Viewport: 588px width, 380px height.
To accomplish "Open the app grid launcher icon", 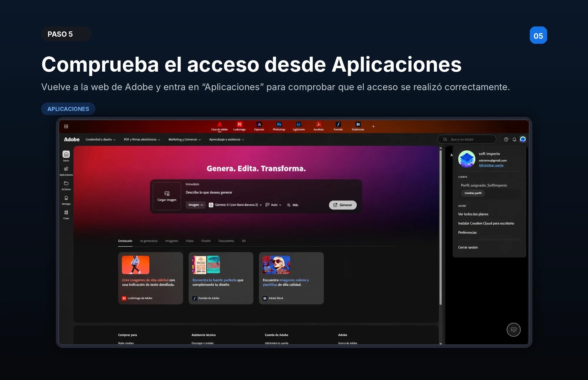I will pyautogui.click(x=66, y=126).
